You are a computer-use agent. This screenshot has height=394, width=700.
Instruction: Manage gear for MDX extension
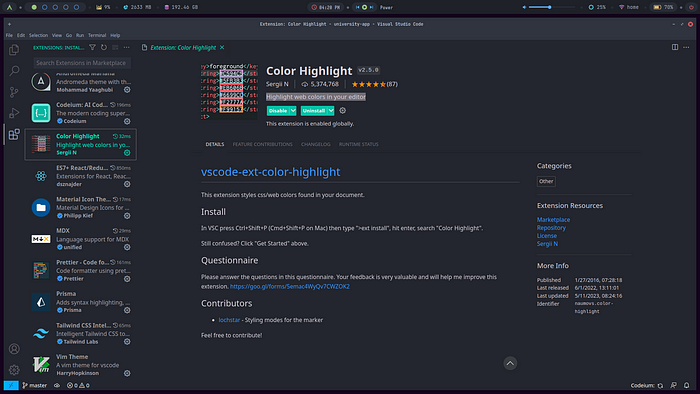(x=127, y=247)
